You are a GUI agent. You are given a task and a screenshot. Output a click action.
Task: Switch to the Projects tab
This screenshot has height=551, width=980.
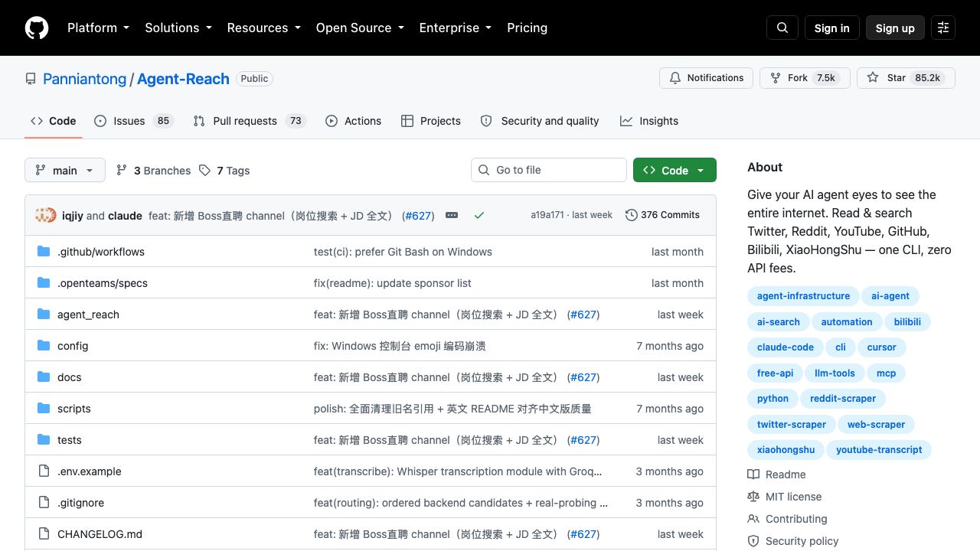[430, 121]
